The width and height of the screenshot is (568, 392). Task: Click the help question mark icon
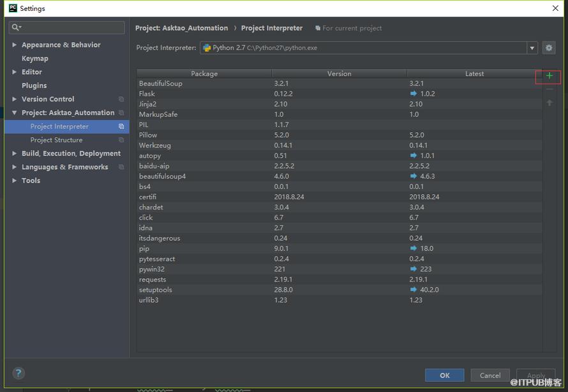coord(19,373)
